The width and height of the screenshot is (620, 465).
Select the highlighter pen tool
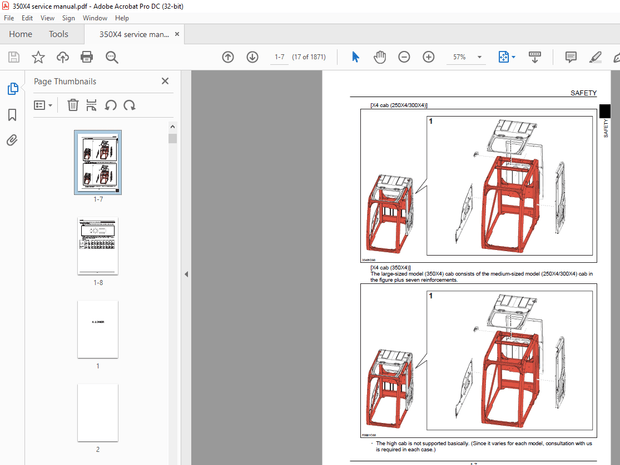click(x=595, y=57)
